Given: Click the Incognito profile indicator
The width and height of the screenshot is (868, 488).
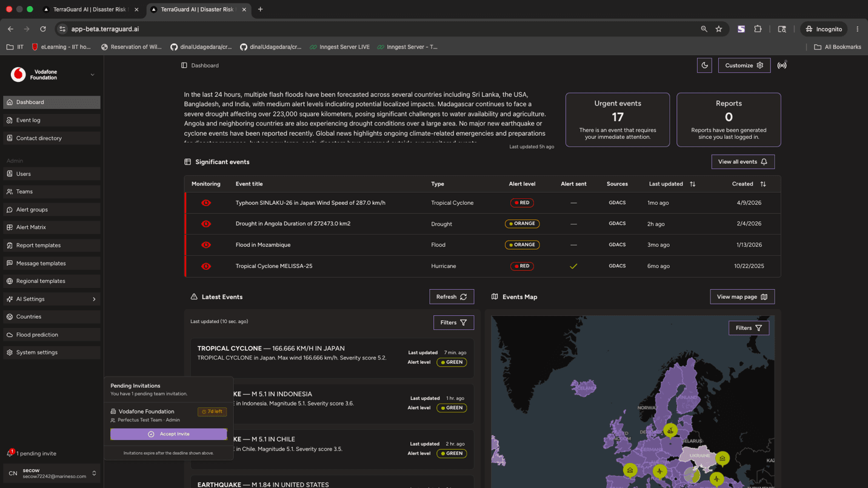Looking at the screenshot, I should click(824, 29).
